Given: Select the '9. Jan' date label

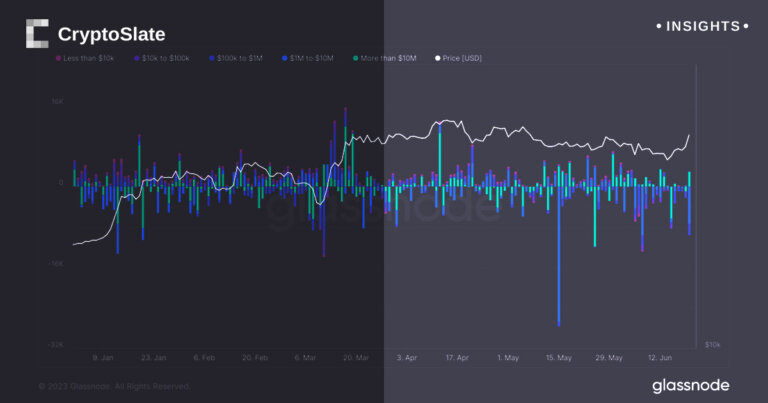Looking at the screenshot, I should (x=103, y=358).
